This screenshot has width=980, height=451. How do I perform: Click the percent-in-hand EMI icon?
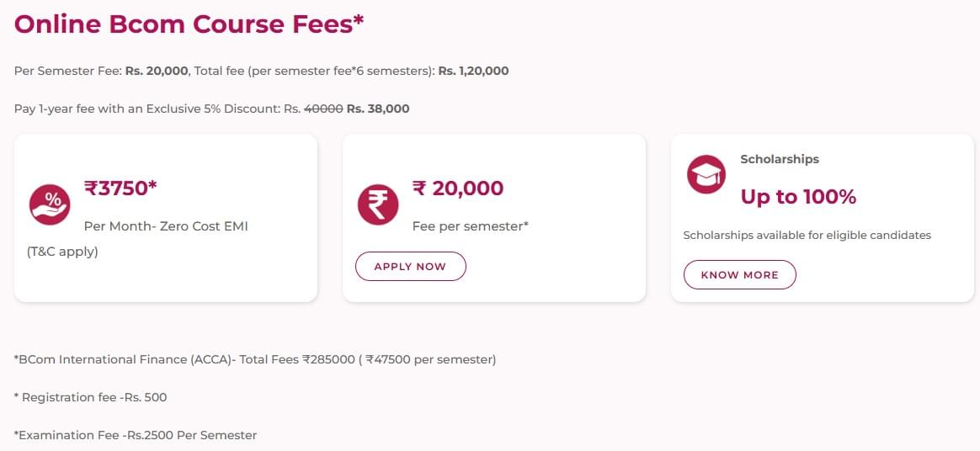pyautogui.click(x=50, y=204)
